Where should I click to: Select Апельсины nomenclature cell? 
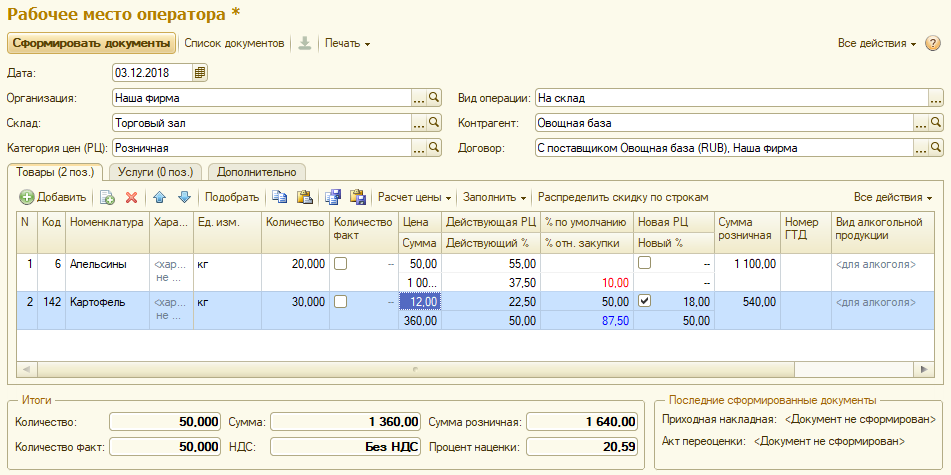pos(107,272)
